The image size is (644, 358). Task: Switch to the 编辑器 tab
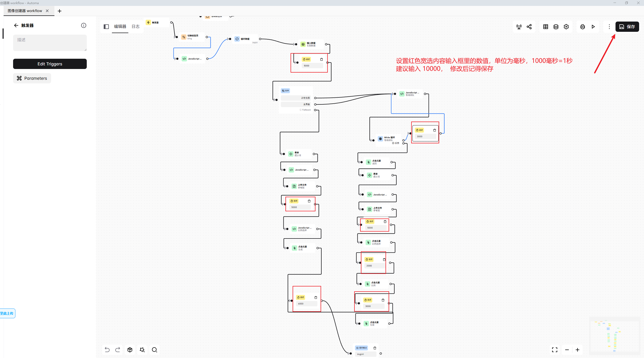tap(120, 26)
